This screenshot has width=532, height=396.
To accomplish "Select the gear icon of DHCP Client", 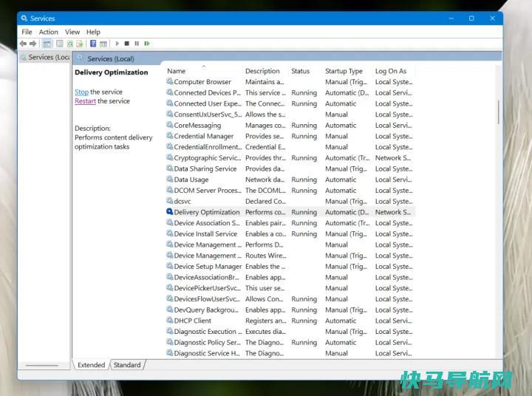I will [x=170, y=321].
